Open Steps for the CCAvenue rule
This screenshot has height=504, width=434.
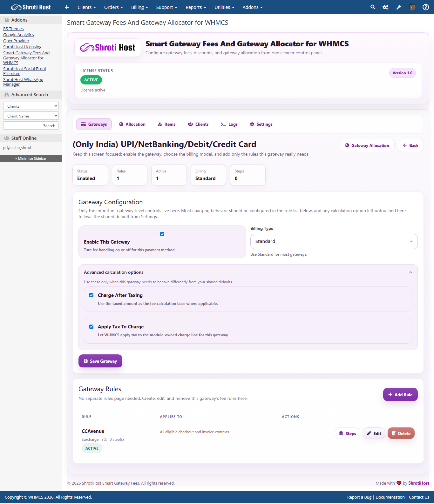point(347,433)
